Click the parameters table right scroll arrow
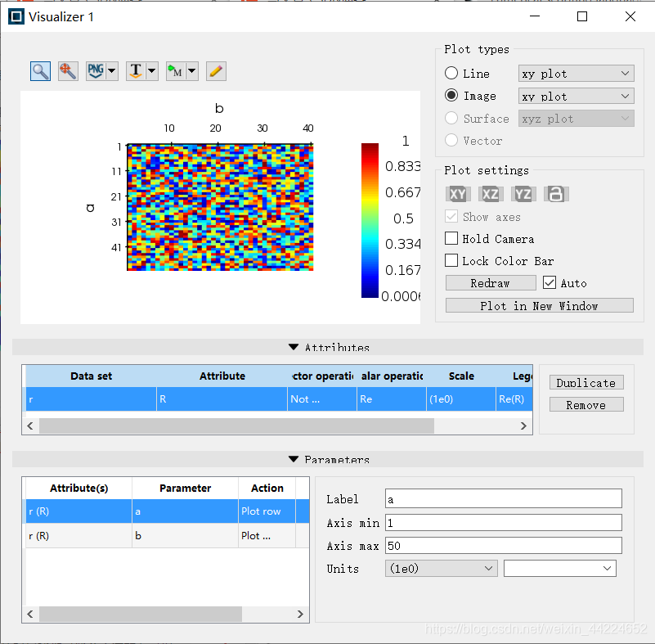Viewport: 655px width, 644px height. pyautogui.click(x=300, y=614)
